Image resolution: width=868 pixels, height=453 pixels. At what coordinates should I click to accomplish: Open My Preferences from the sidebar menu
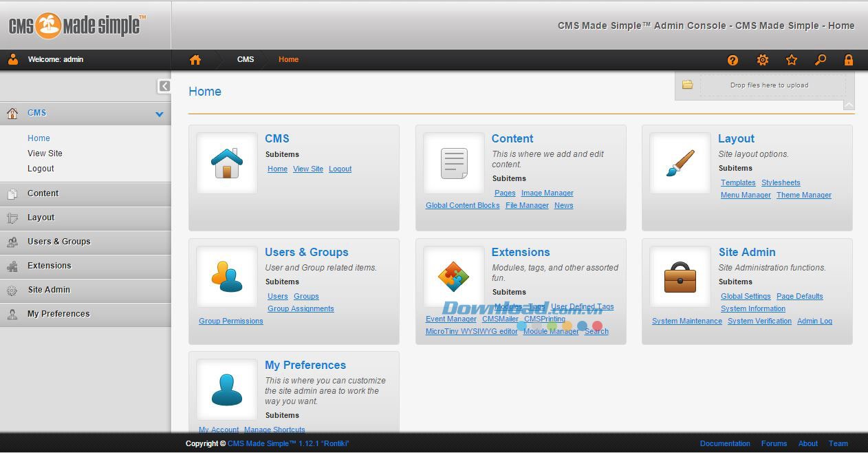[x=58, y=314]
